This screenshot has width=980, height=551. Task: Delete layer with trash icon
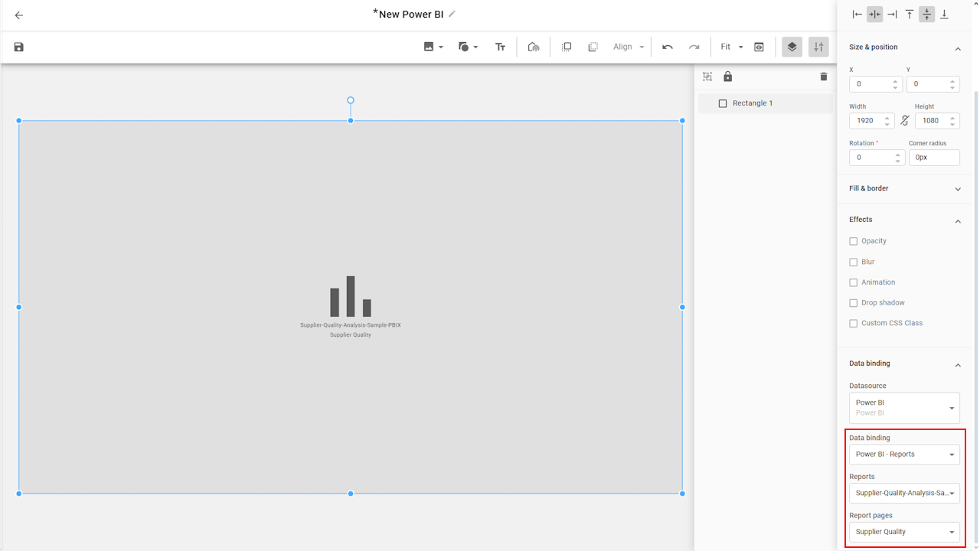coord(824,77)
